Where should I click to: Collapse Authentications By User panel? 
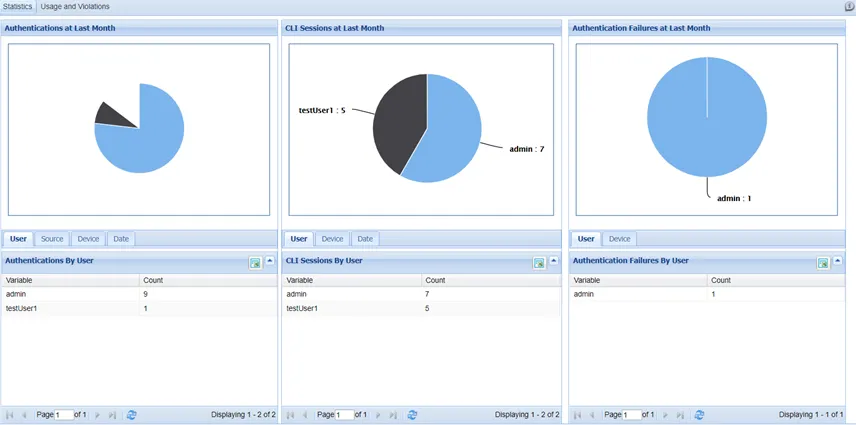click(x=270, y=261)
